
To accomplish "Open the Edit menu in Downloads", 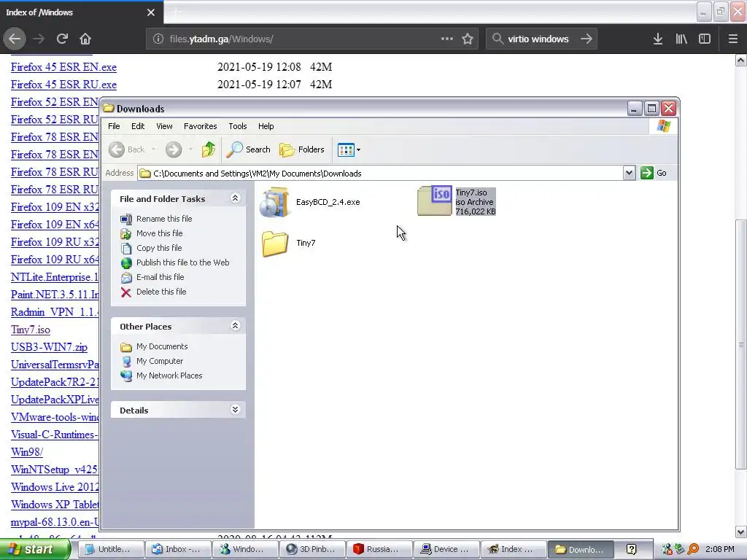I will [138, 126].
